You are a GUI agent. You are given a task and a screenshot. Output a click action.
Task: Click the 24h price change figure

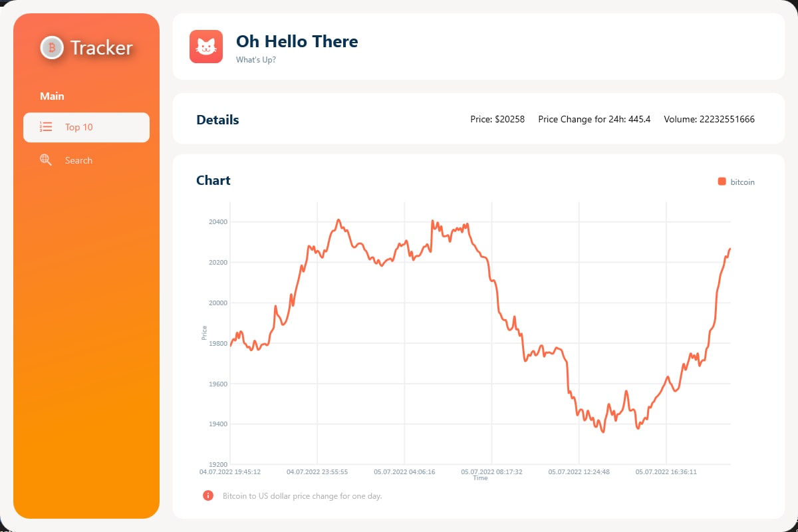point(594,119)
